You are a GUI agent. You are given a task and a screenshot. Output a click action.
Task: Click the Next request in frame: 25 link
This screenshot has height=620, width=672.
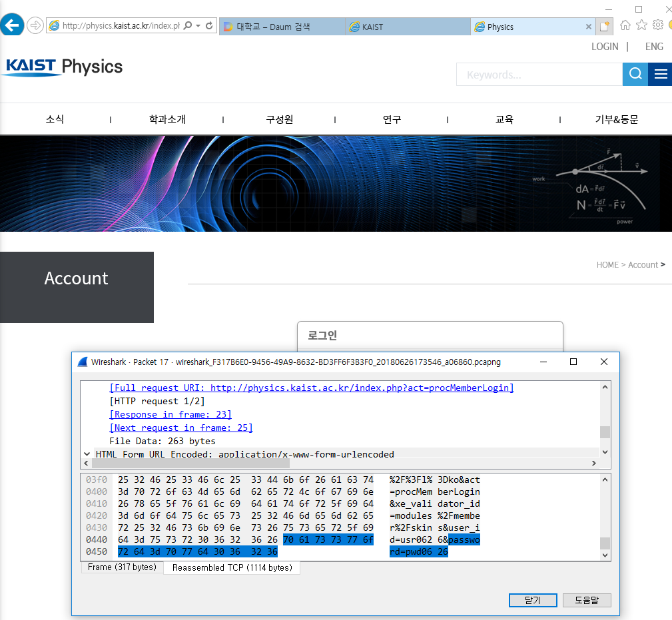coord(181,428)
